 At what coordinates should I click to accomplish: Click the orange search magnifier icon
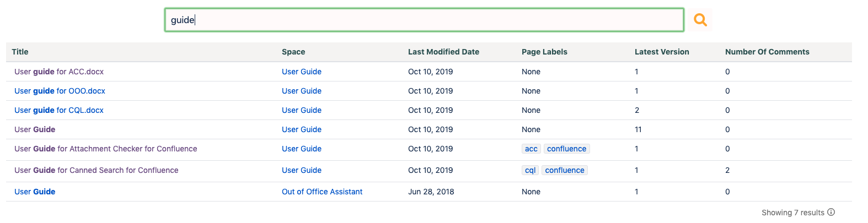[700, 20]
